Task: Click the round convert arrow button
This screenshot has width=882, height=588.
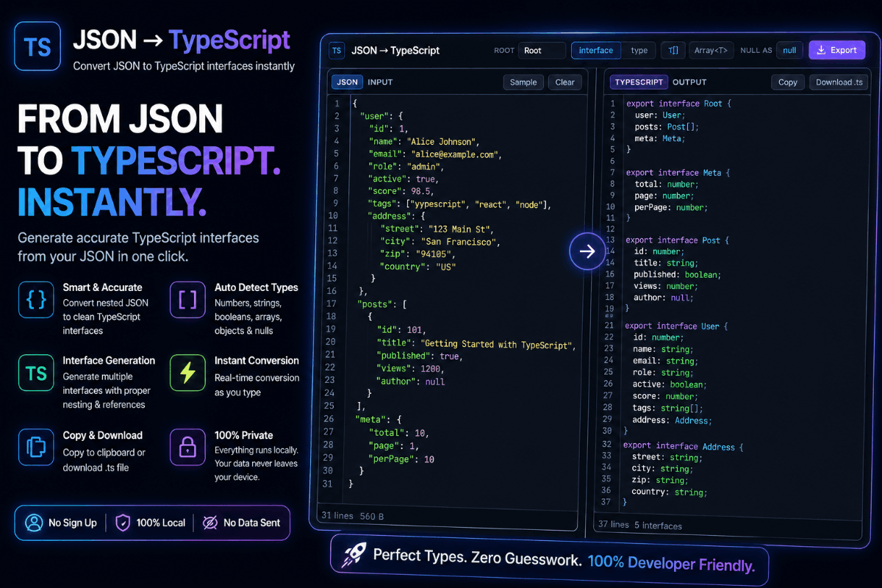Action: coord(587,251)
